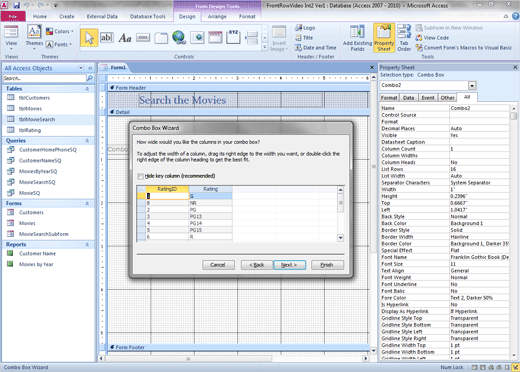Click Cancel in Combo Box Wizard

pos(218,265)
